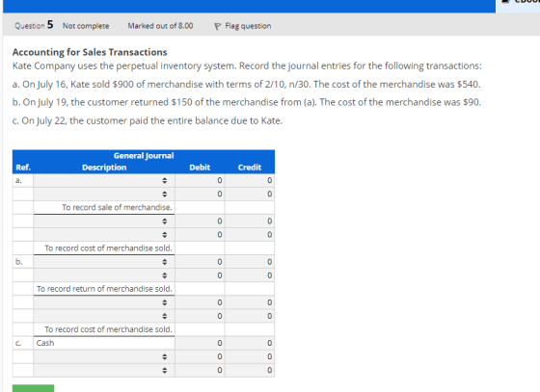The width and height of the screenshot is (540, 392).
Task: Open first account dropdown in entry a
Action: [104, 180]
